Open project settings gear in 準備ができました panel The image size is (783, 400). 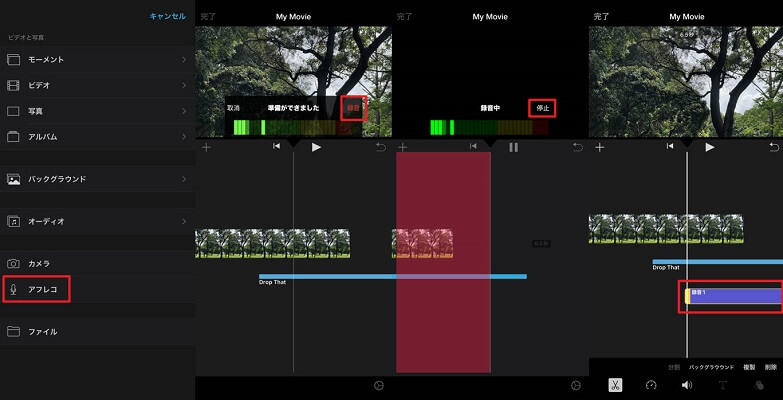click(x=379, y=386)
